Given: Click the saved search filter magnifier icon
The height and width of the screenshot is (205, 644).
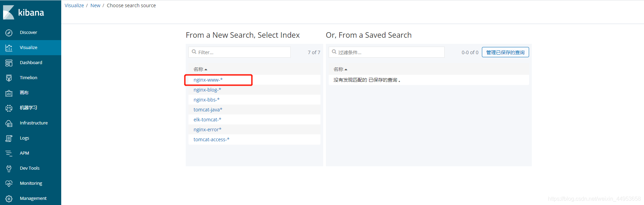Looking at the screenshot, I should pyautogui.click(x=334, y=52).
